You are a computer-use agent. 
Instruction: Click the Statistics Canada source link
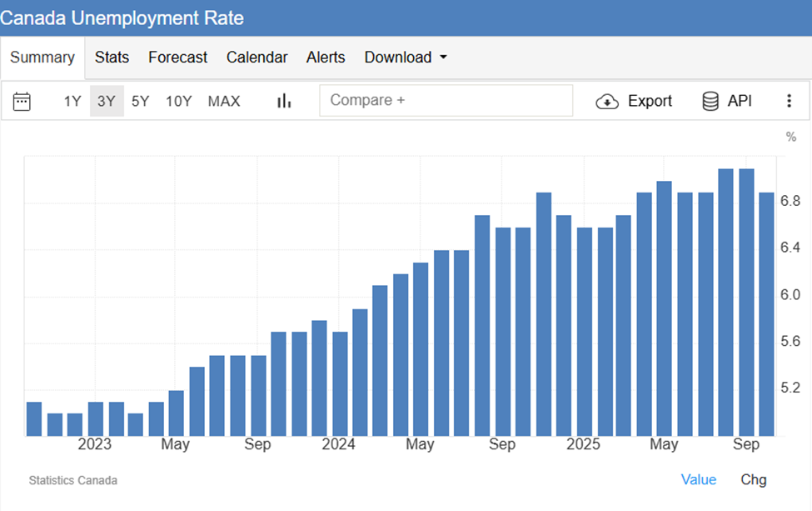tap(72, 480)
